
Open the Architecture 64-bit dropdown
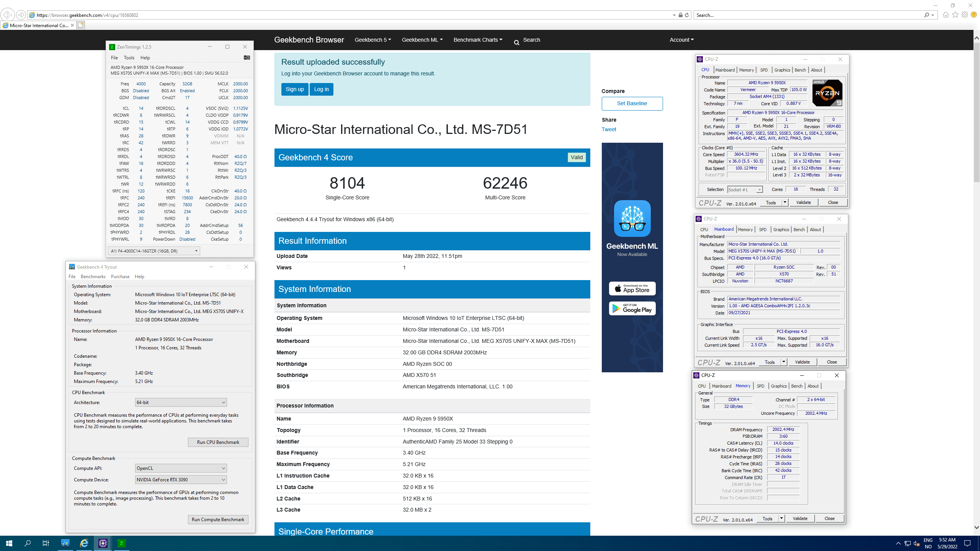(181, 403)
